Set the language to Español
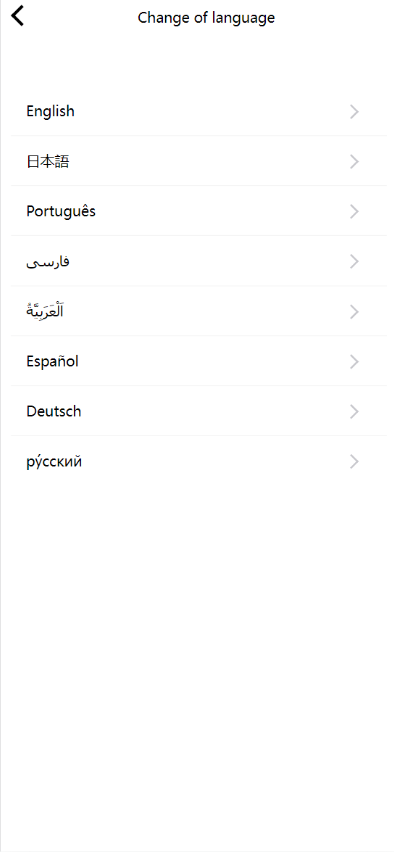This screenshot has height=852, width=394. 53,361
